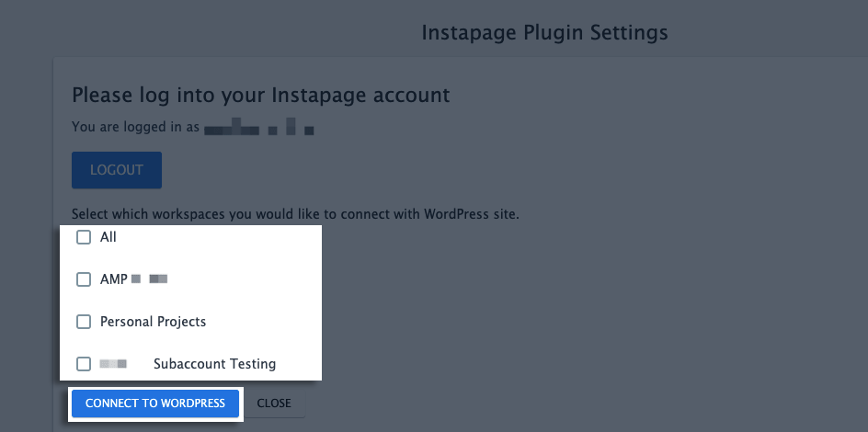Log out using the Logout button
This screenshot has width=868, height=432.
(x=117, y=170)
